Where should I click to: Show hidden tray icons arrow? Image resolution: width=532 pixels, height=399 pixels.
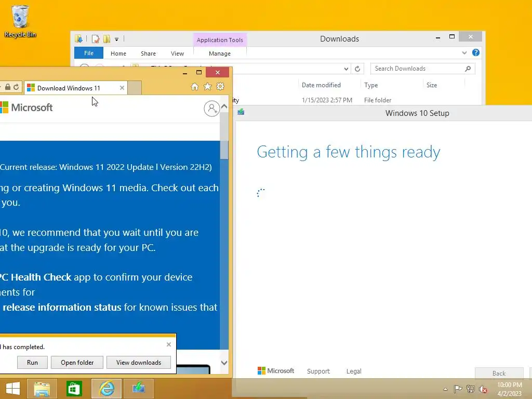[445, 389]
